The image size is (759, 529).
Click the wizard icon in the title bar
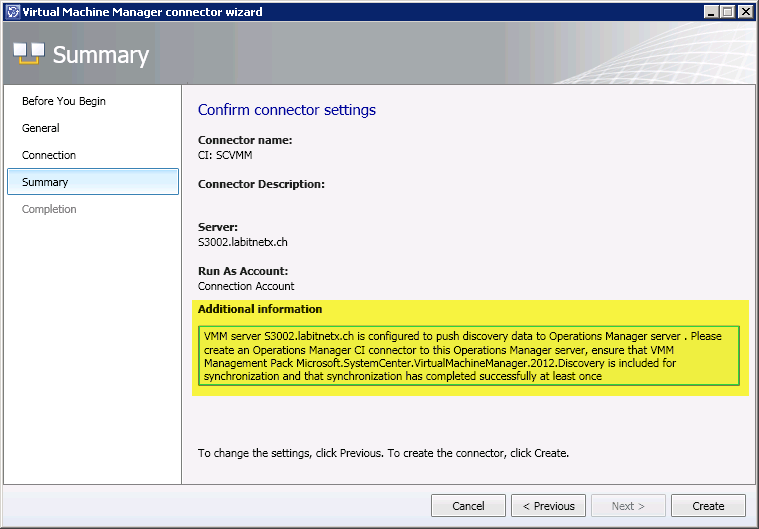(x=11, y=12)
